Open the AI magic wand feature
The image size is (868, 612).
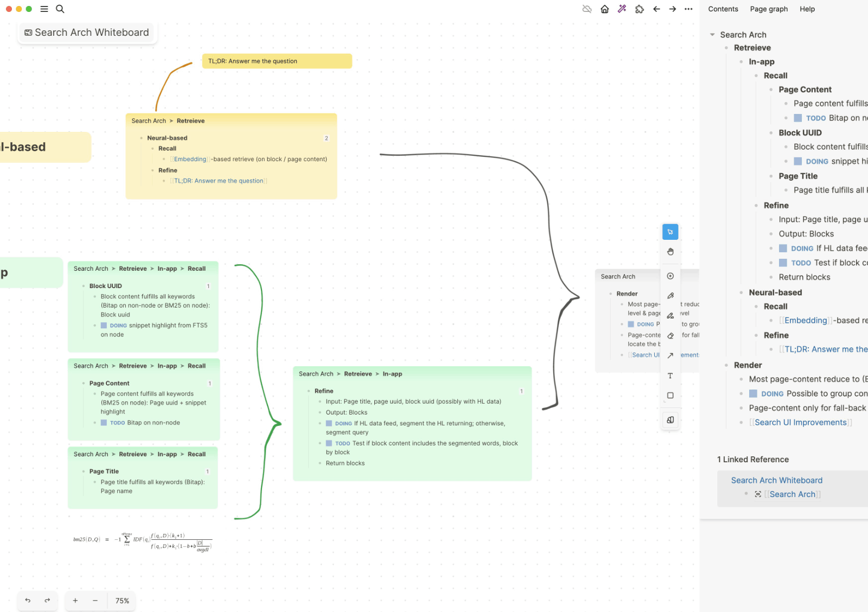(x=622, y=9)
